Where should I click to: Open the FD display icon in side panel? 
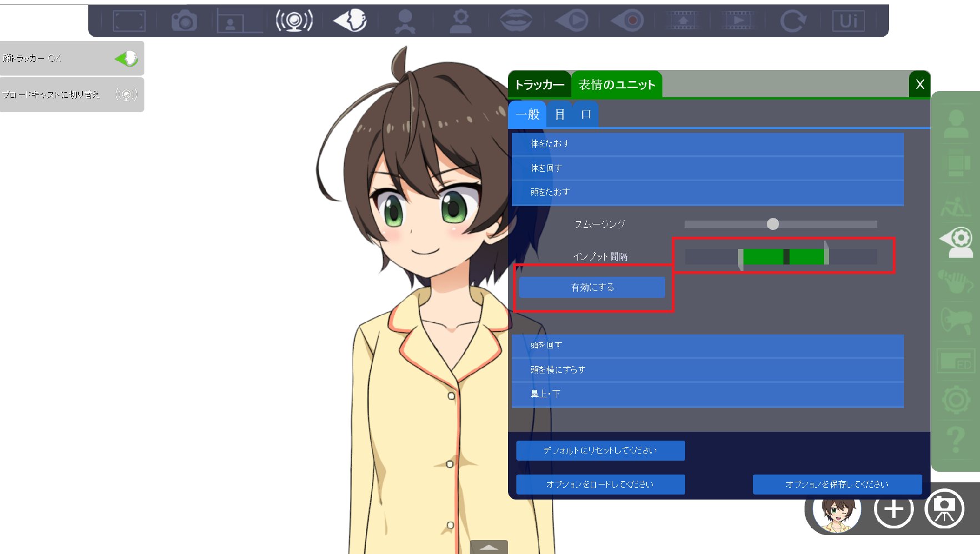coord(956,361)
